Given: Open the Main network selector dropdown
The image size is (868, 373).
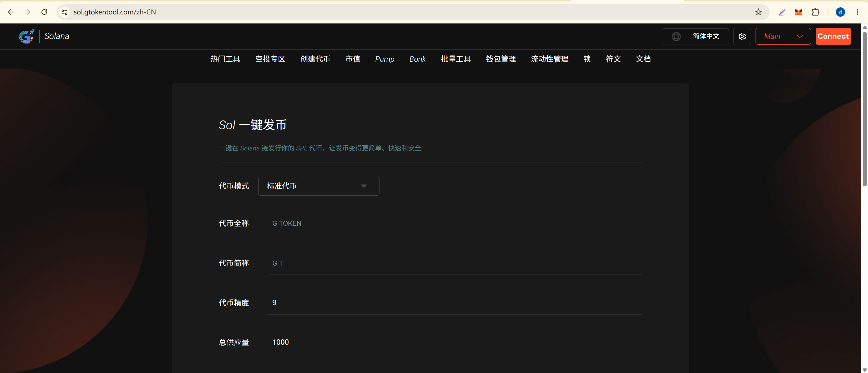Looking at the screenshot, I should (x=783, y=36).
